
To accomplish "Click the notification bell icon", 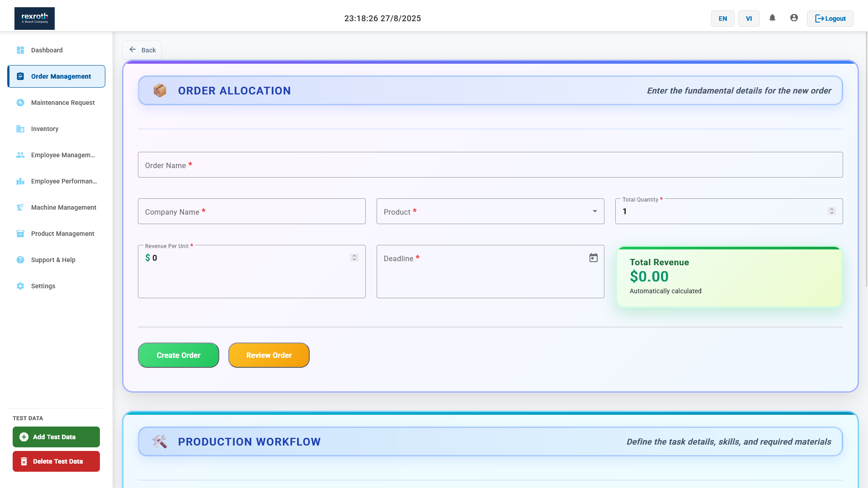I will pyautogui.click(x=772, y=18).
